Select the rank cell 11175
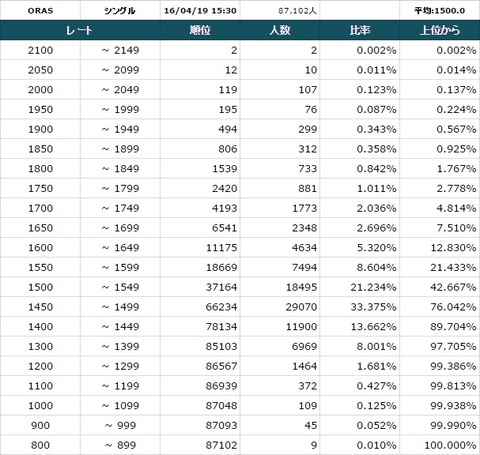This screenshot has height=455, width=480. coord(200,247)
